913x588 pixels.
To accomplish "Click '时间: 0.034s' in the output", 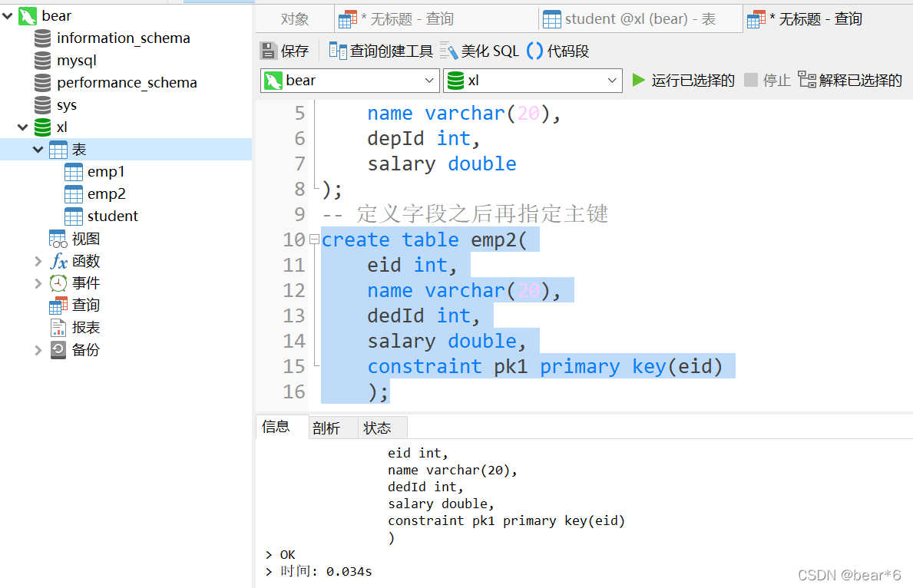I will coord(326,572).
